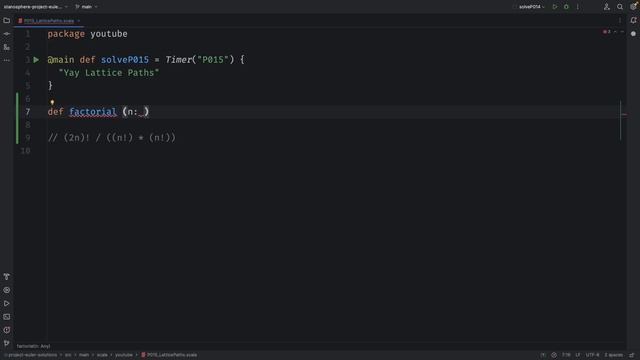
Task: Open the main branch dropdown
Action: coord(87,7)
